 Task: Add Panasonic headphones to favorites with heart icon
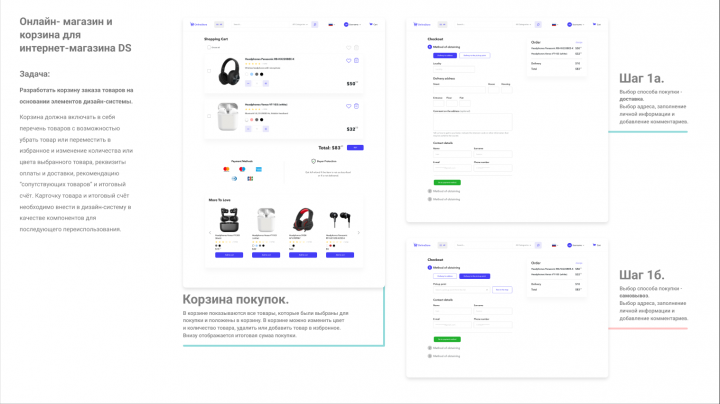point(349,61)
